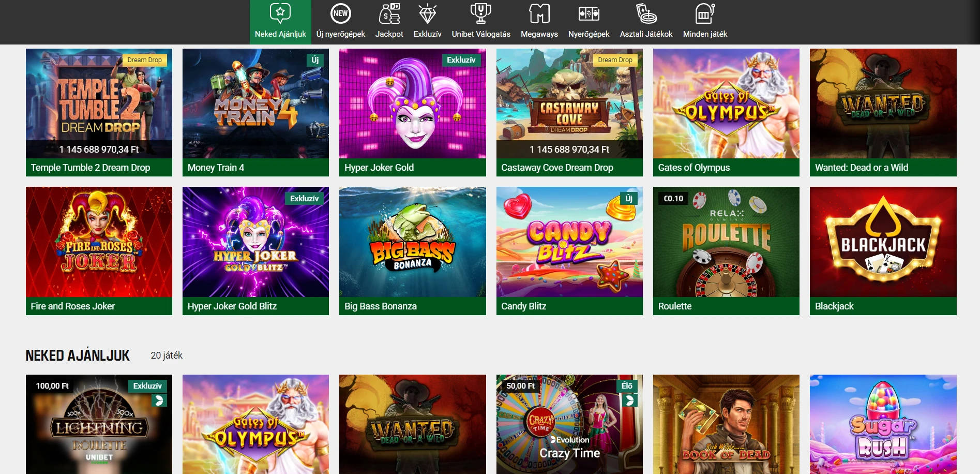This screenshot has width=980, height=474.
Task: Click the Exkluzív diamond icon
Action: (x=427, y=13)
